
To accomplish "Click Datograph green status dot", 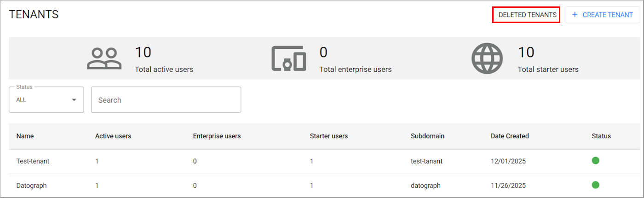I will pyautogui.click(x=595, y=185).
